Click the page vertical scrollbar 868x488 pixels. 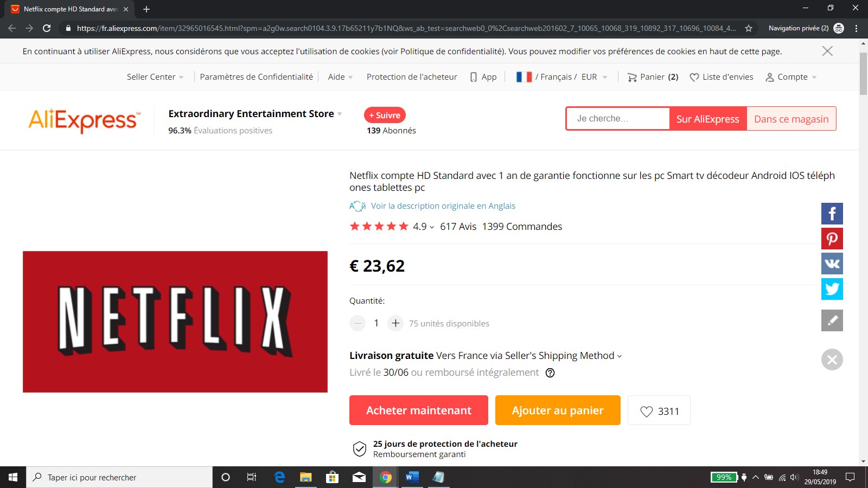click(863, 73)
